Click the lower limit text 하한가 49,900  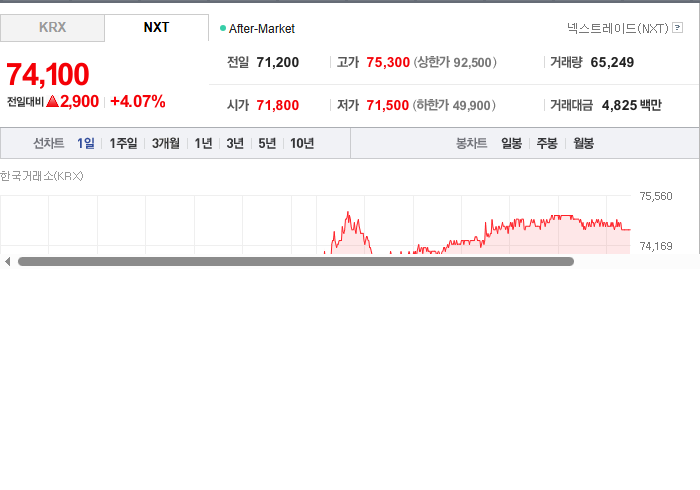point(454,105)
